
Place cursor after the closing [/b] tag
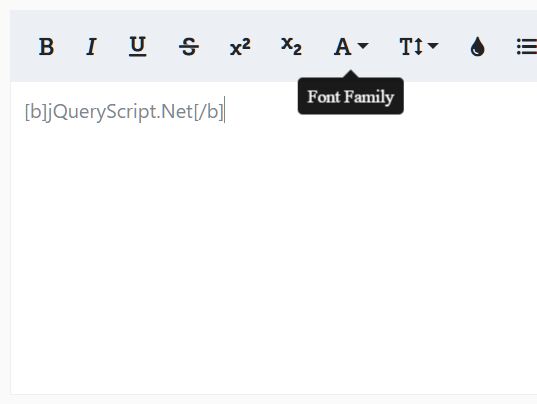pos(224,111)
